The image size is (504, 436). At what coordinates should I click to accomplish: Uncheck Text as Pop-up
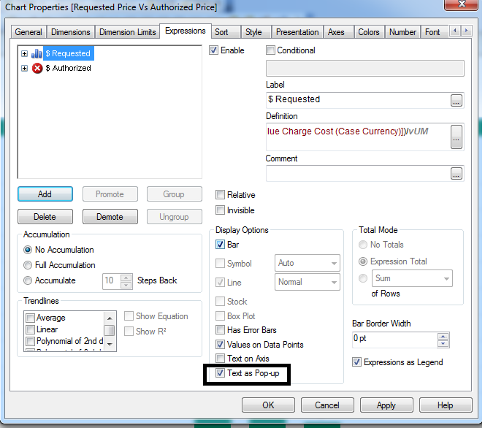tap(220, 373)
